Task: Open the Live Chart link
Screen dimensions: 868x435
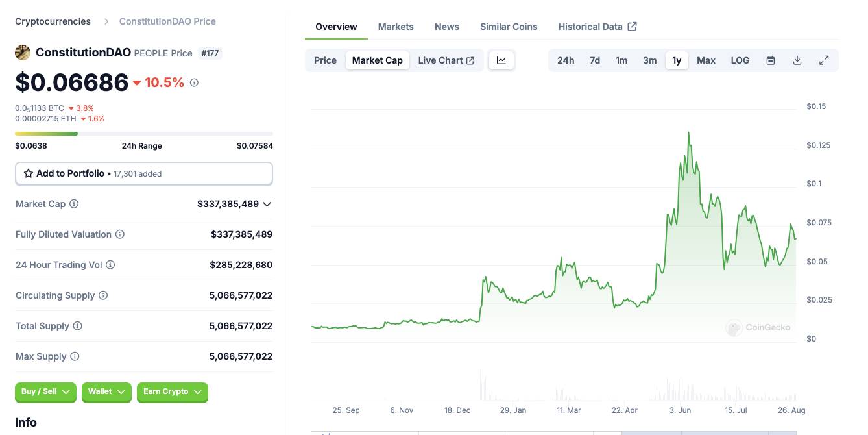Action: [446, 60]
